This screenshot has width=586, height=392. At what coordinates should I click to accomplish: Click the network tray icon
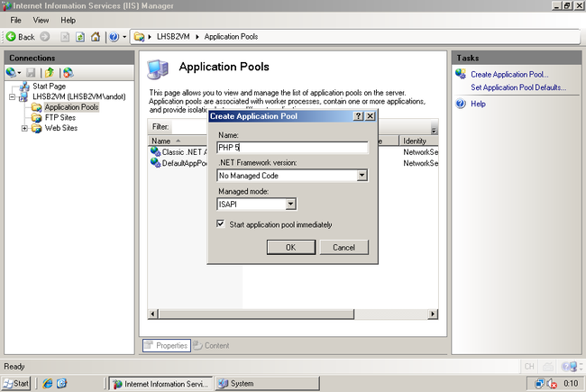coord(540,383)
